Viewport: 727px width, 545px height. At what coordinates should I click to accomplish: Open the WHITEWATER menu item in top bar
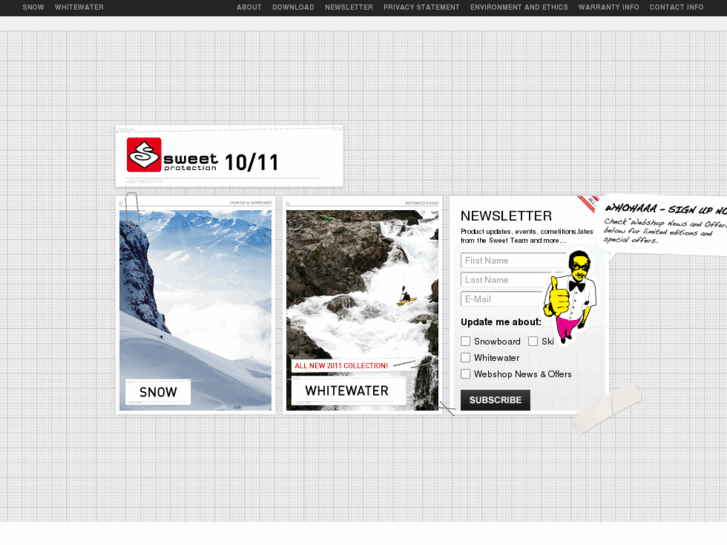point(79,7)
